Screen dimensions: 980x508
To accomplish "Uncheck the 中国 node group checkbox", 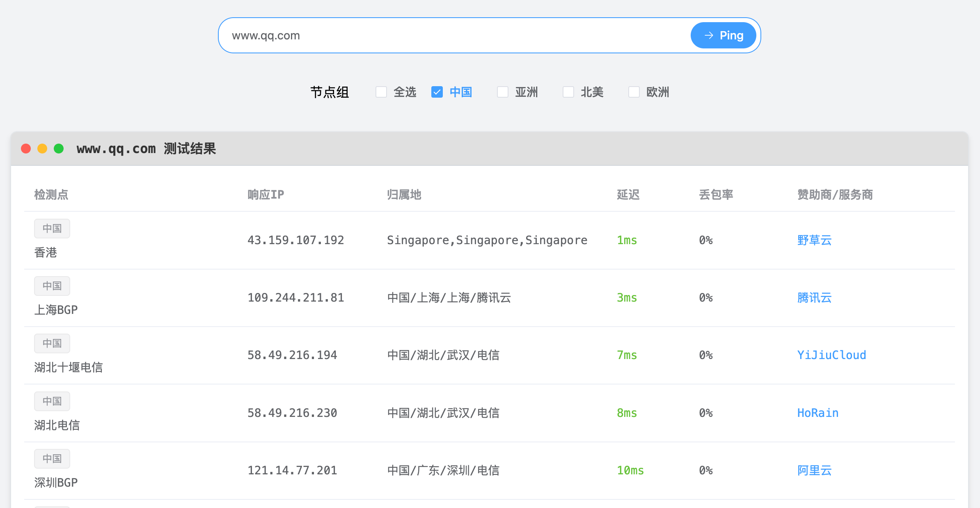I will pos(437,92).
